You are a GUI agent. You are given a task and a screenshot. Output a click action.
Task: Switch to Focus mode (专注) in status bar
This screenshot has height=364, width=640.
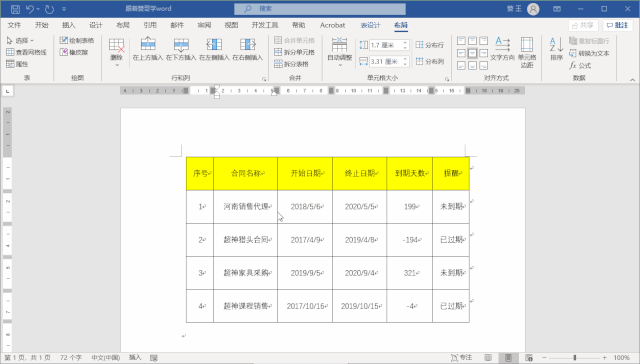coord(462,357)
